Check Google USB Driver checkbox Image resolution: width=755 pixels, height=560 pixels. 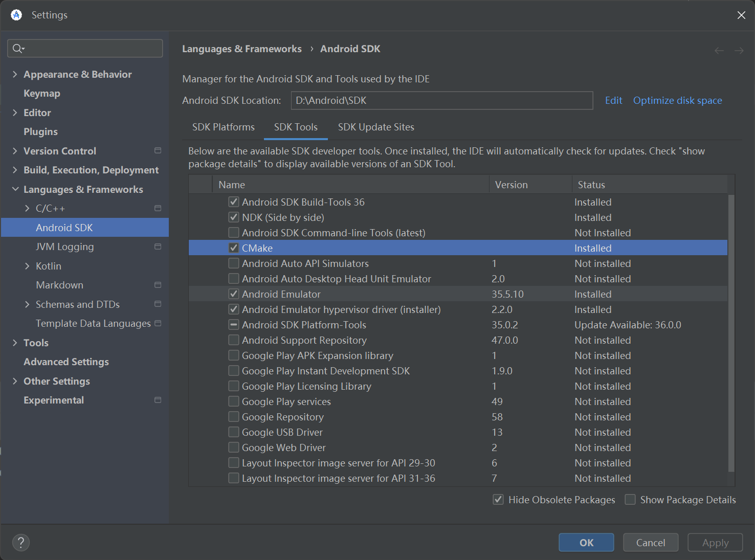(234, 432)
